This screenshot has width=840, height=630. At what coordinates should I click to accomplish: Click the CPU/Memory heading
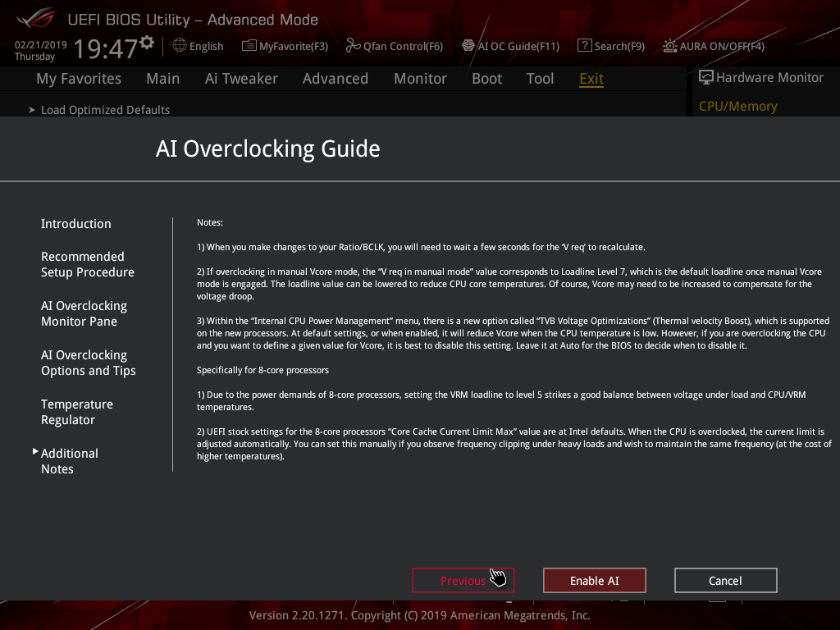(737, 106)
